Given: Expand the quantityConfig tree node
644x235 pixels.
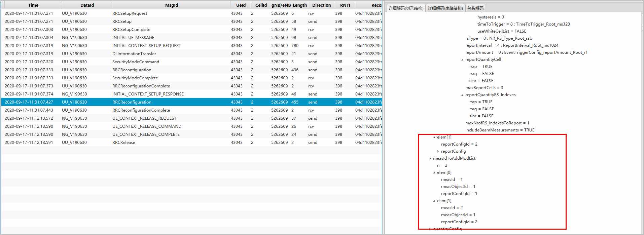Looking at the screenshot, I should click(x=430, y=229).
